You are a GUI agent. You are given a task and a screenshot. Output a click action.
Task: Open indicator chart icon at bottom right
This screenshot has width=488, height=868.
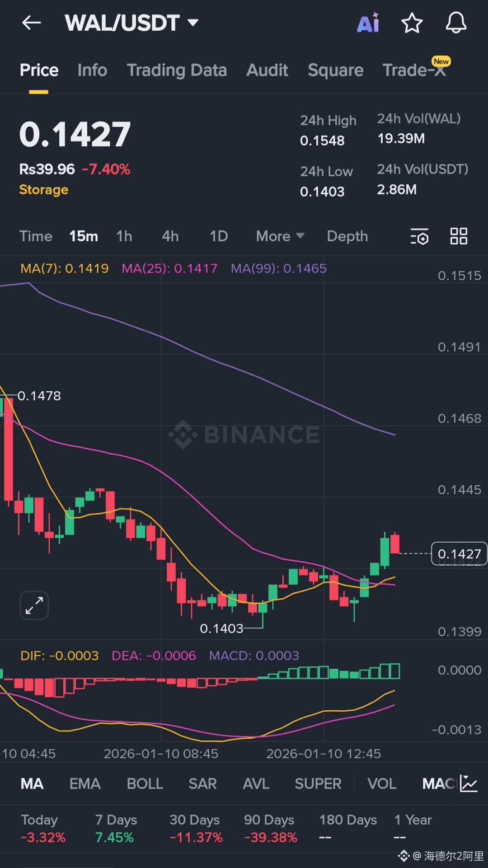pos(469,784)
